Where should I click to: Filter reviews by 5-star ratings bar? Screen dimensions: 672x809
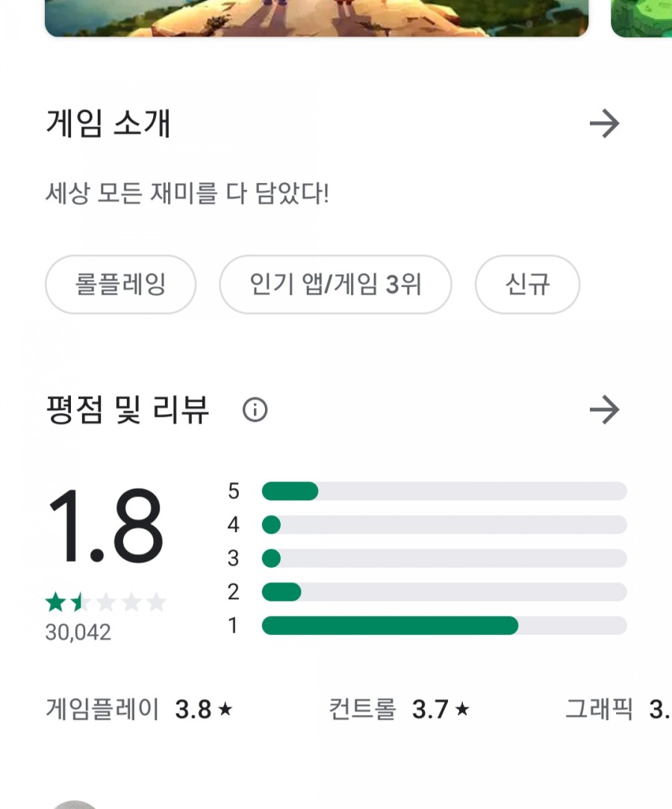(x=443, y=491)
